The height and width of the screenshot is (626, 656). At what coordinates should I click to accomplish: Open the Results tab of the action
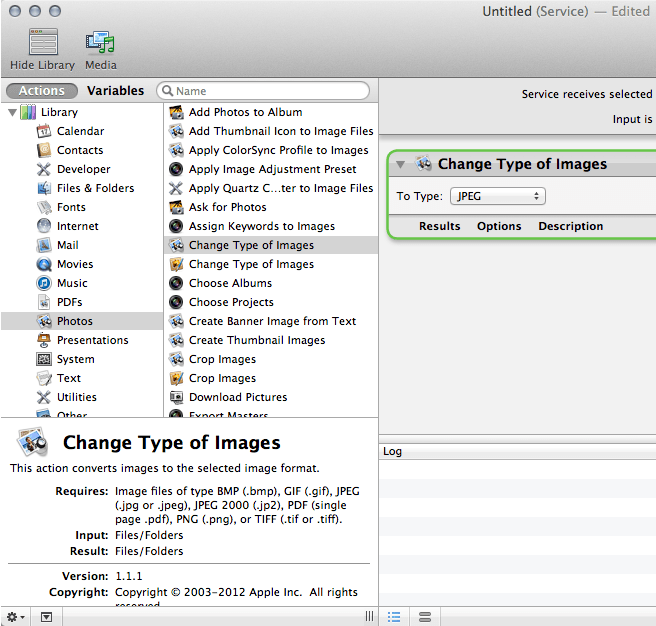point(439,226)
